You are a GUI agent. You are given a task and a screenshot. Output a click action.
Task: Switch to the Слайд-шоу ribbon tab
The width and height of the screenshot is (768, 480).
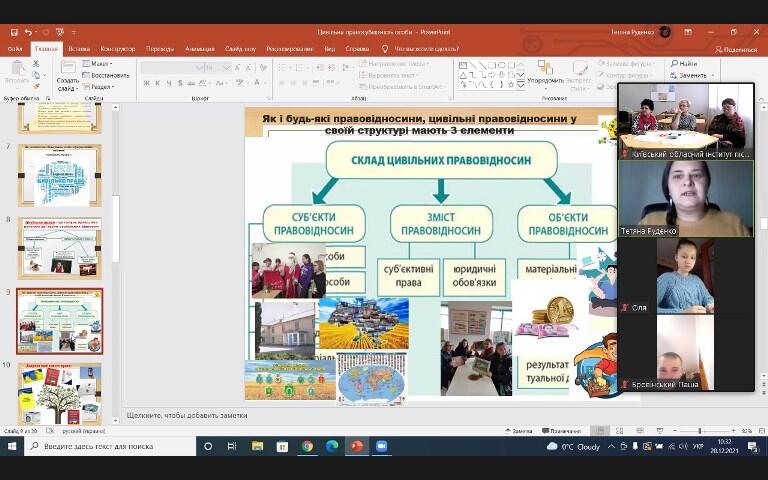coord(240,49)
